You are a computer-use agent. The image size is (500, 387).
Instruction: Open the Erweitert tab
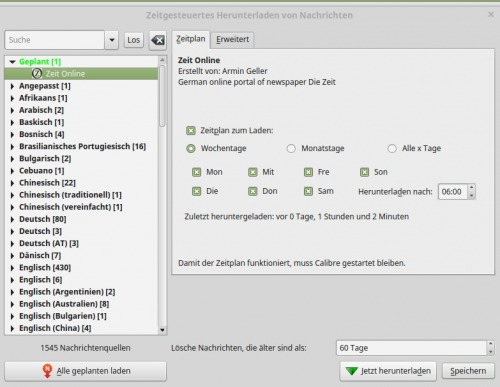click(232, 40)
